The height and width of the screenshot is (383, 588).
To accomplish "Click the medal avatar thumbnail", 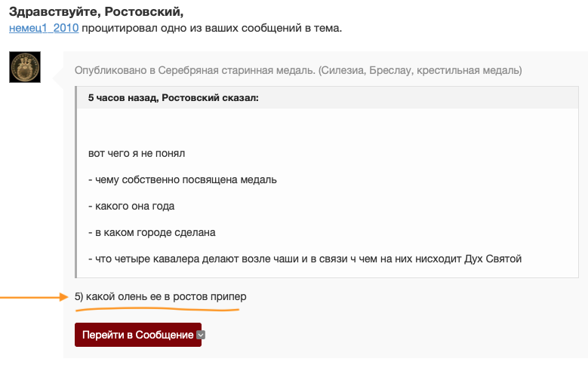I will (x=25, y=67).
